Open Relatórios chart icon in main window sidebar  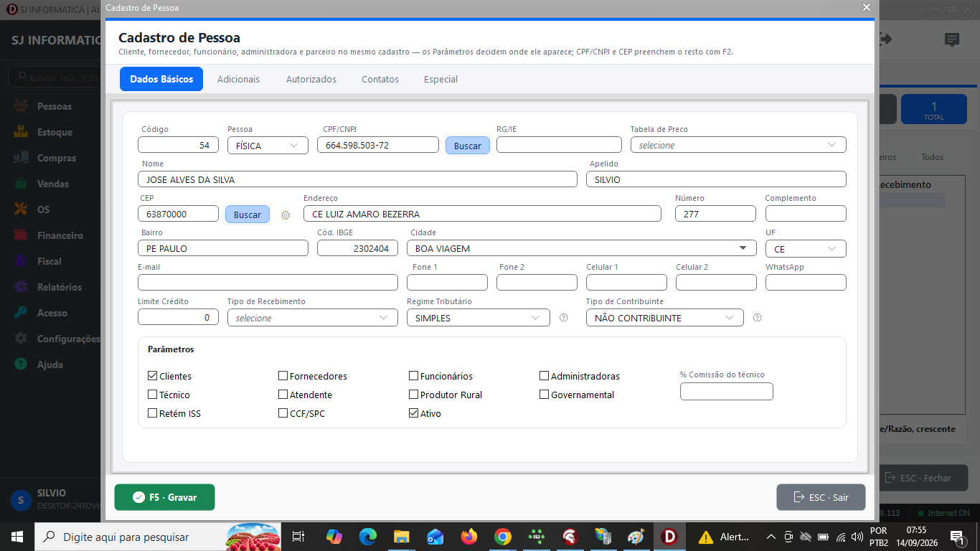coord(22,287)
